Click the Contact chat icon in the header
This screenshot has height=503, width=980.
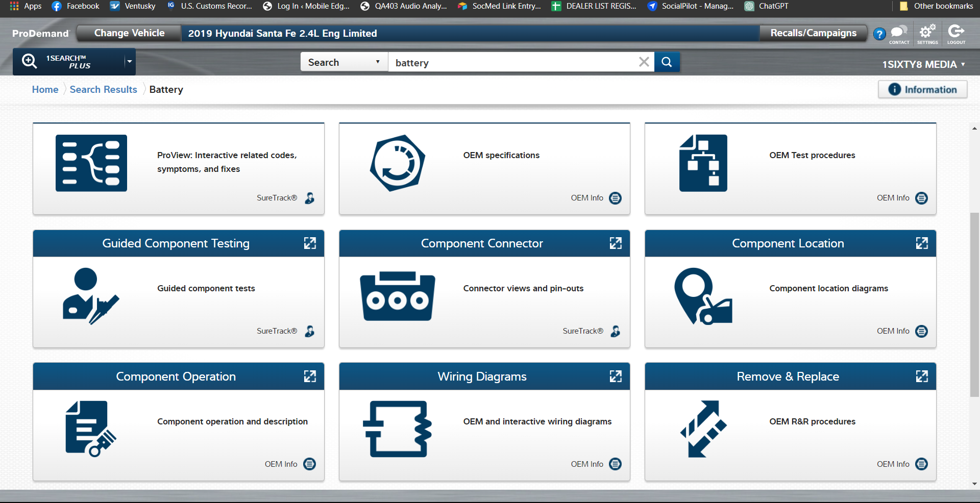pyautogui.click(x=899, y=32)
